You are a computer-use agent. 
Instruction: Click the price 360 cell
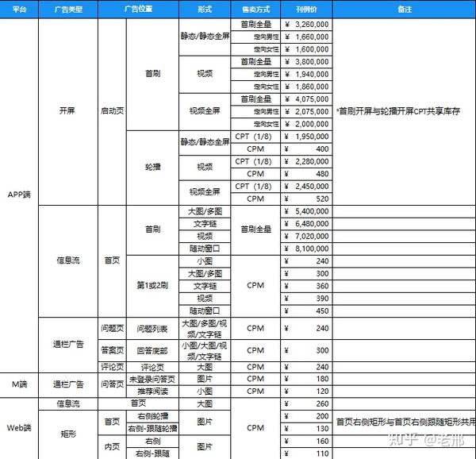pos(306,286)
